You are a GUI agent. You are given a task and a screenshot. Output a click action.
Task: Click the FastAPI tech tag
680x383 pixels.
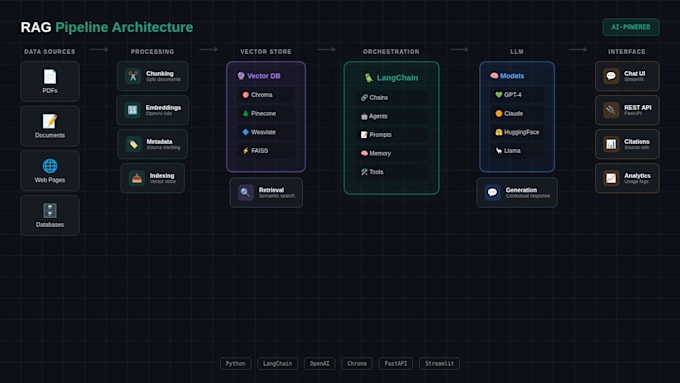(x=396, y=363)
